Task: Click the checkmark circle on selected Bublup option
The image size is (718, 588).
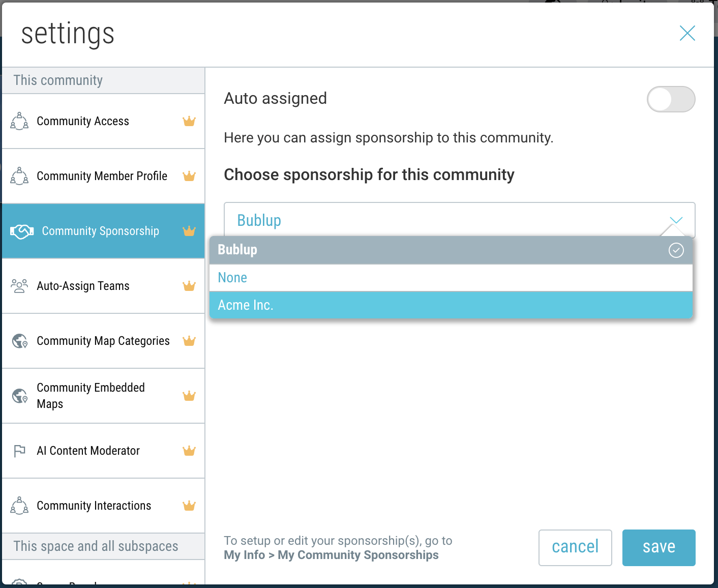Action: tap(676, 250)
